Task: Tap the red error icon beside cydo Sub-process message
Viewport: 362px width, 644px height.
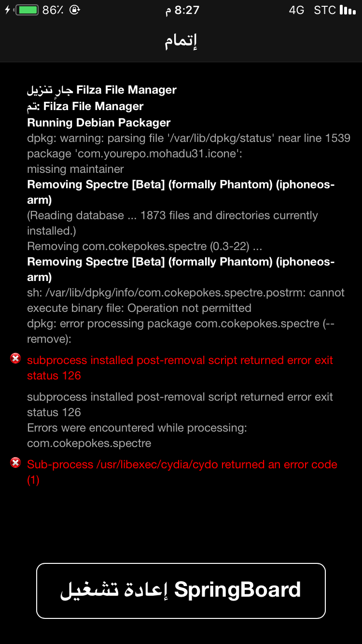Action: (x=16, y=462)
